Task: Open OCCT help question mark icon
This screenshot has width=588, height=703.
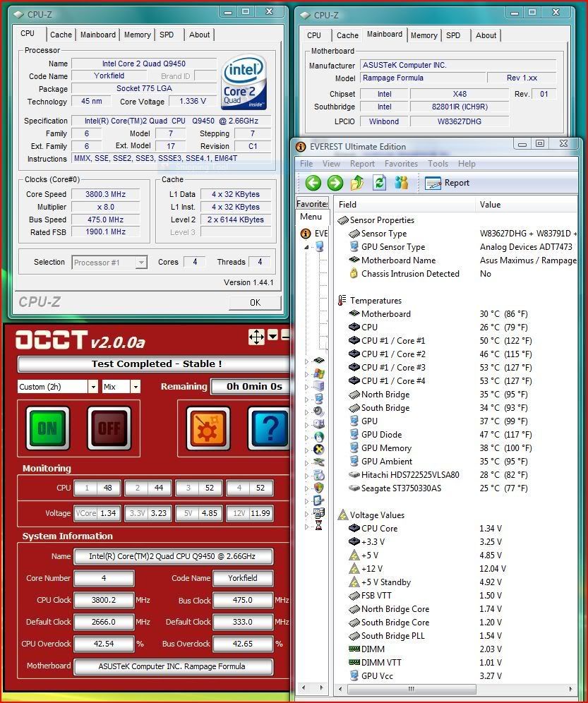Action: tap(268, 428)
